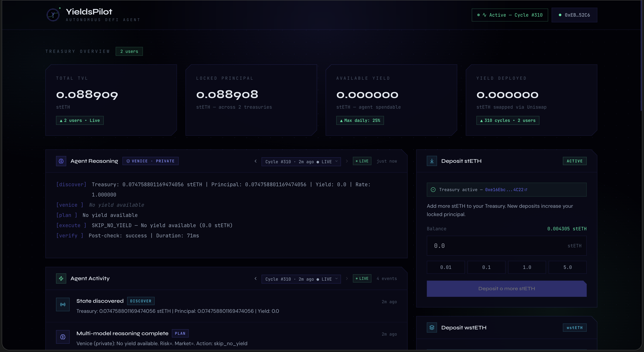
Task: Click the 4 events counter
Action: point(387,278)
